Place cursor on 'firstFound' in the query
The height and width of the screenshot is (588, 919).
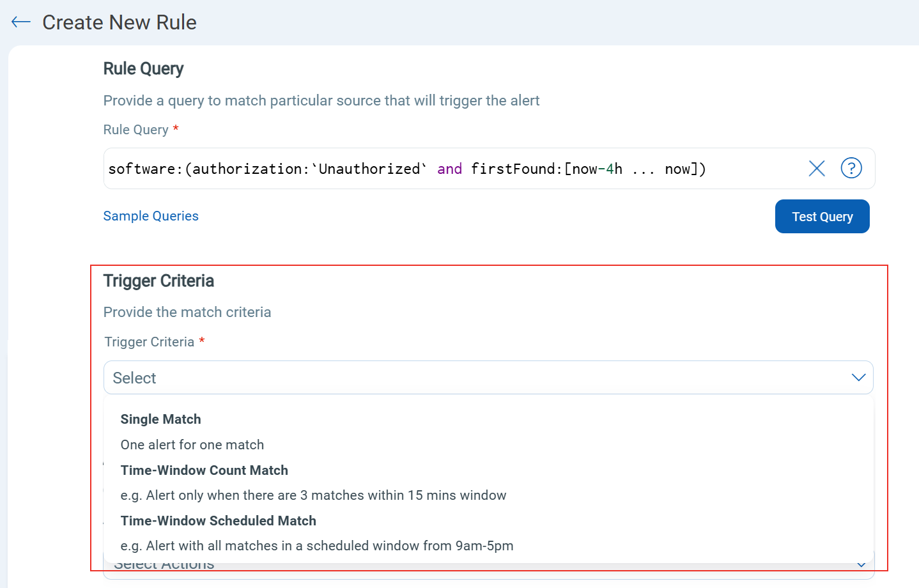click(x=513, y=169)
